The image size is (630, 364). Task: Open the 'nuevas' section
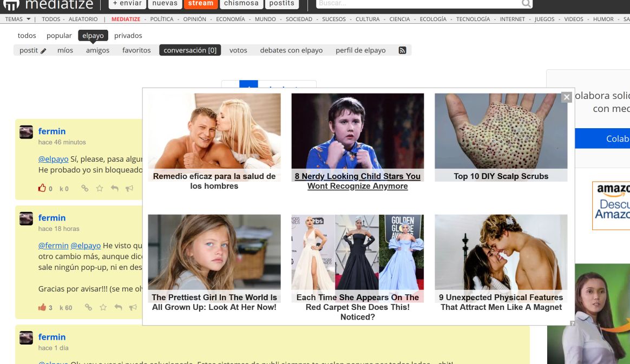click(165, 4)
